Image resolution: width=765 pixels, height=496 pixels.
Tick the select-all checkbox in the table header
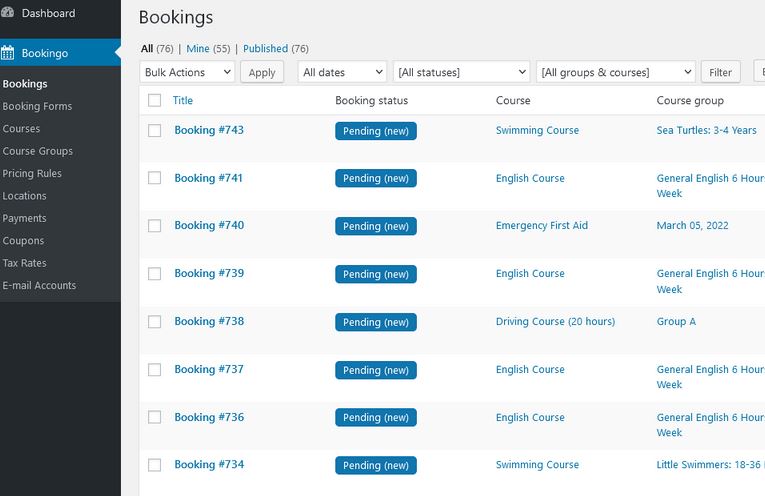[154, 100]
